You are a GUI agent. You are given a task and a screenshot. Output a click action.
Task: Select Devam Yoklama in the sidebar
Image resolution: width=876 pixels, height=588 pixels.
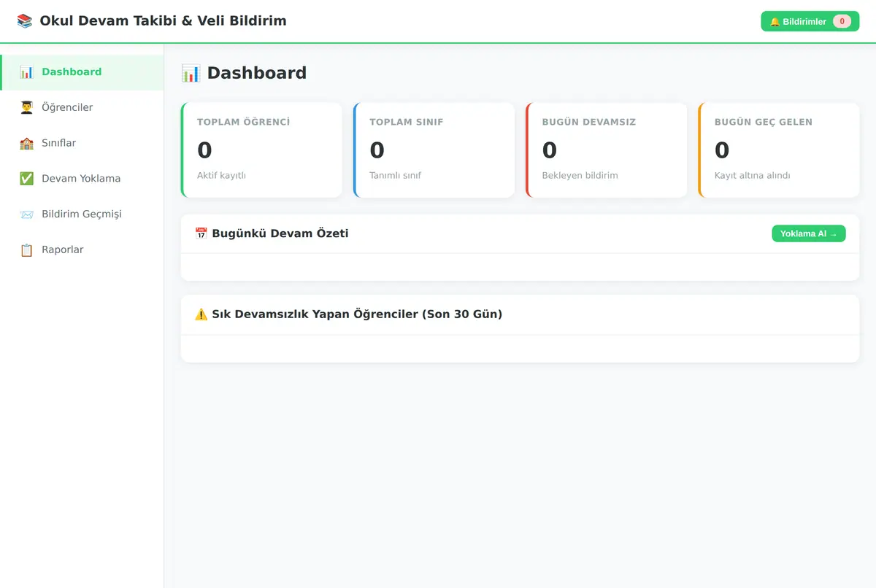82,179
